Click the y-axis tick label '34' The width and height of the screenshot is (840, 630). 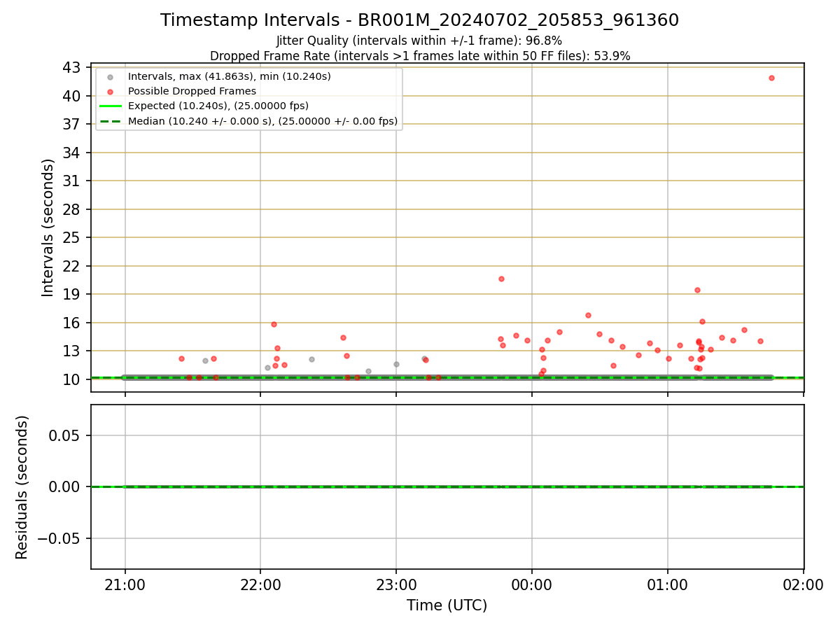(x=72, y=153)
